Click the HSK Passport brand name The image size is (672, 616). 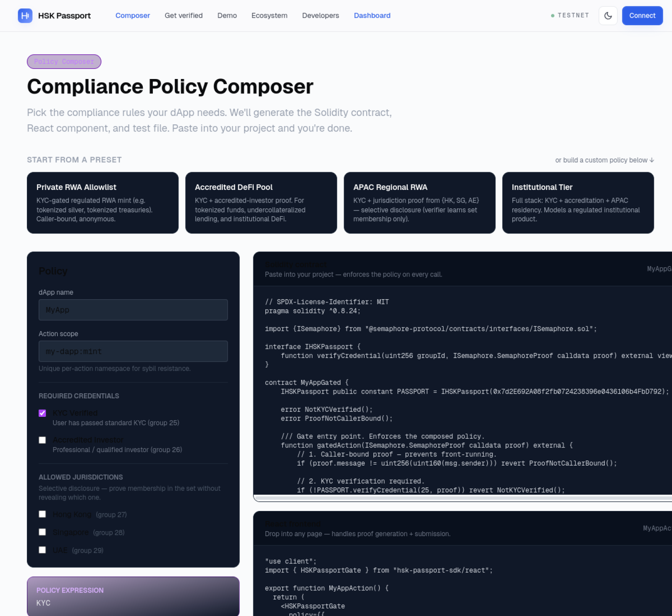tap(64, 16)
